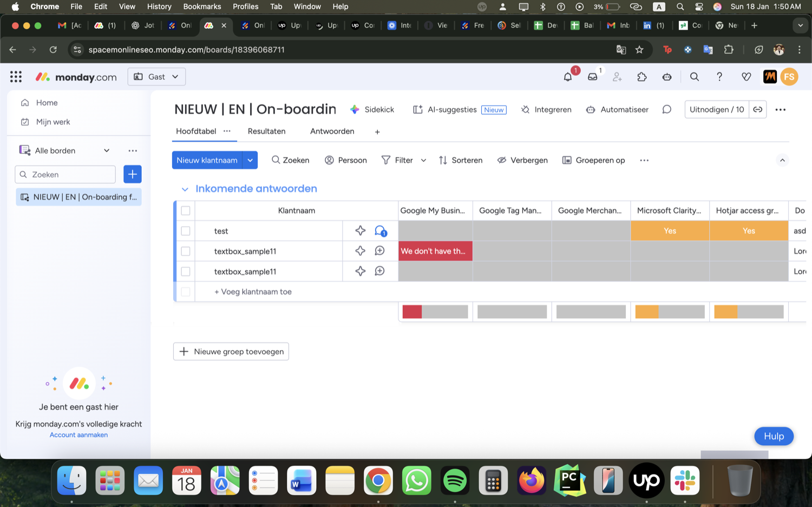Open the Alle borden three-dot options
The height and width of the screenshot is (507, 812).
[133, 150]
